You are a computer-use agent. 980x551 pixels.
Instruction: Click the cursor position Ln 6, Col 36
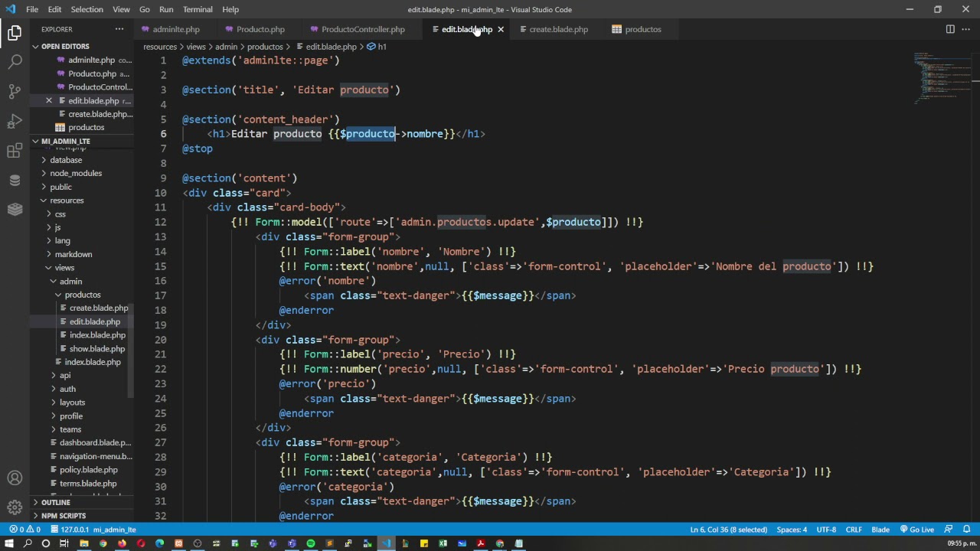[728, 530]
